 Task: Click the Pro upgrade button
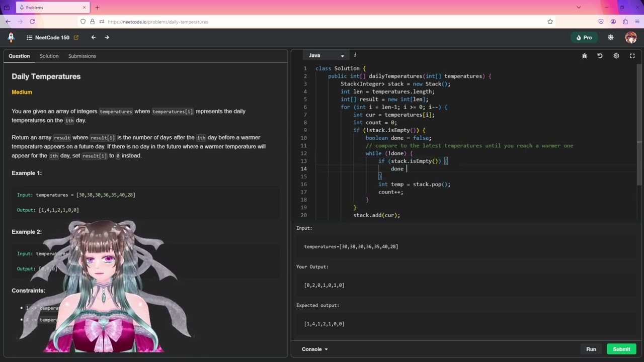click(584, 37)
